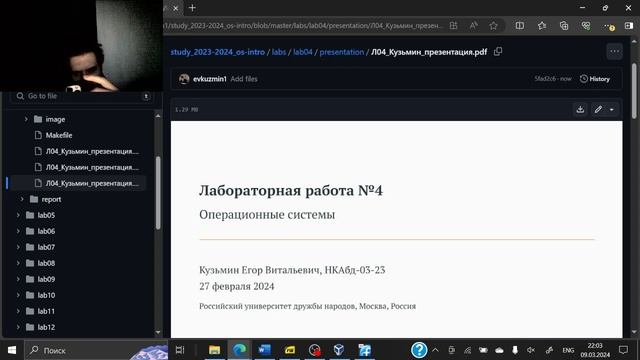
Task: Expand the lab06 folder
Action: (18, 231)
